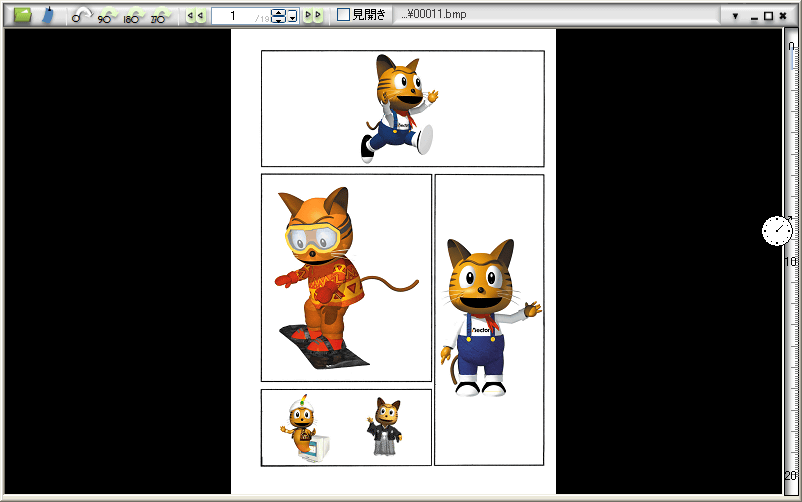Image resolution: width=802 pixels, height=502 pixels.
Task: Go to the next page
Action: pos(308,16)
